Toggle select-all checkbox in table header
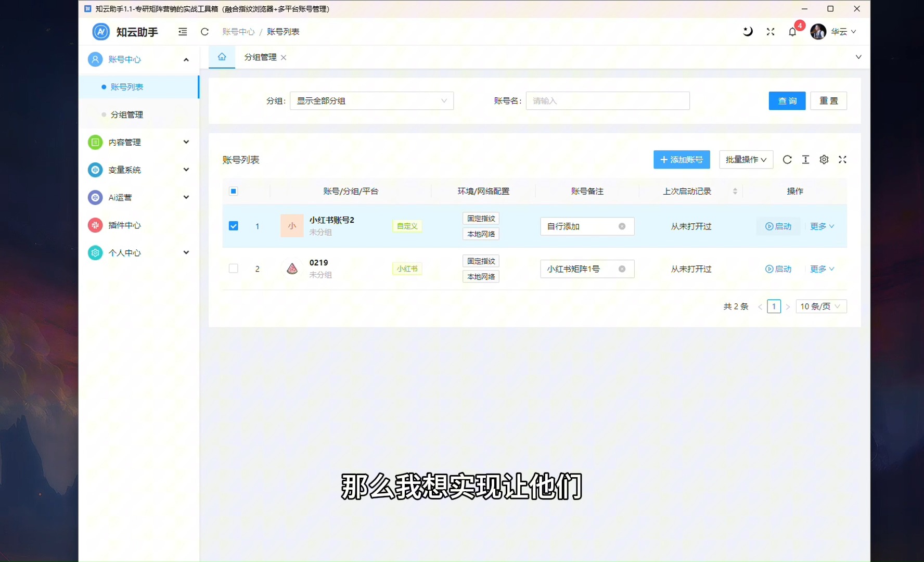Screen dimensions: 924x562 click(x=234, y=191)
